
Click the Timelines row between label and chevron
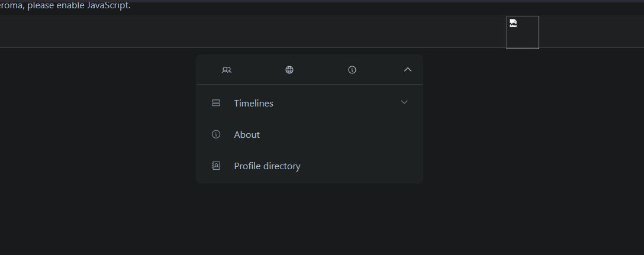(x=337, y=103)
